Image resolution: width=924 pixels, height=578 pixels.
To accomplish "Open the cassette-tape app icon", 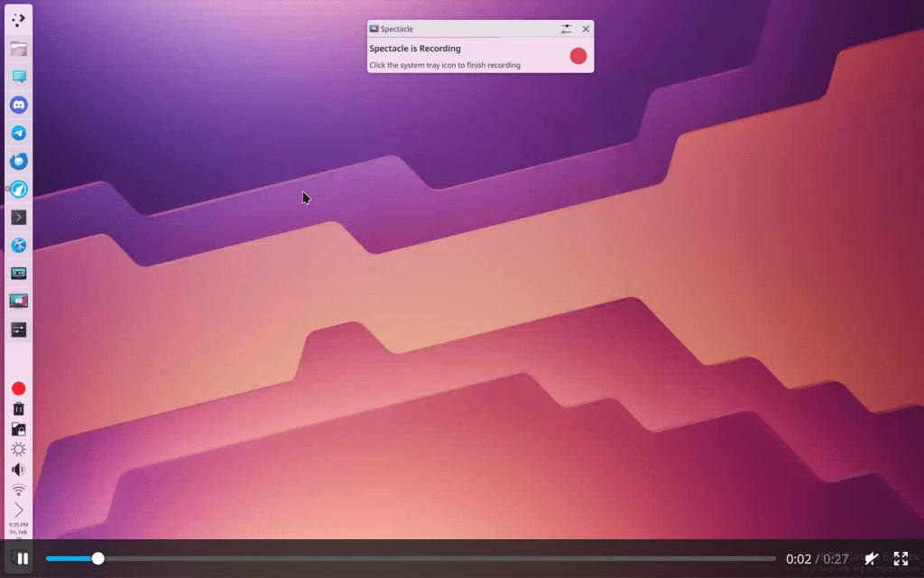I will click(18, 273).
